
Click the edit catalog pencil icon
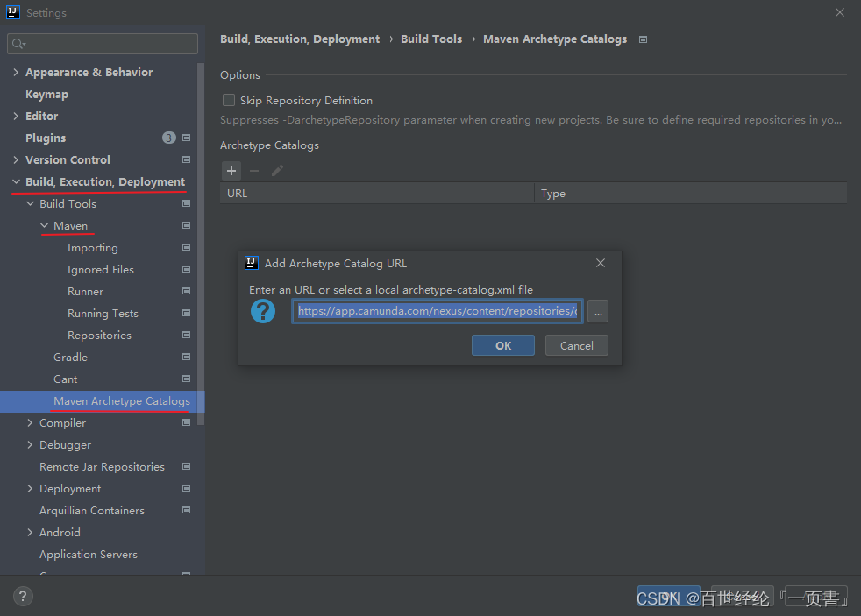coord(277,171)
